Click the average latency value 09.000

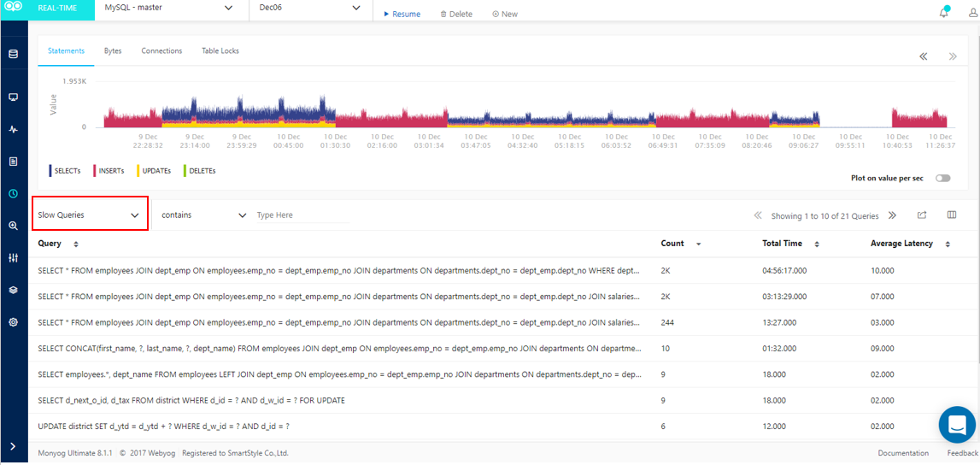pos(883,348)
